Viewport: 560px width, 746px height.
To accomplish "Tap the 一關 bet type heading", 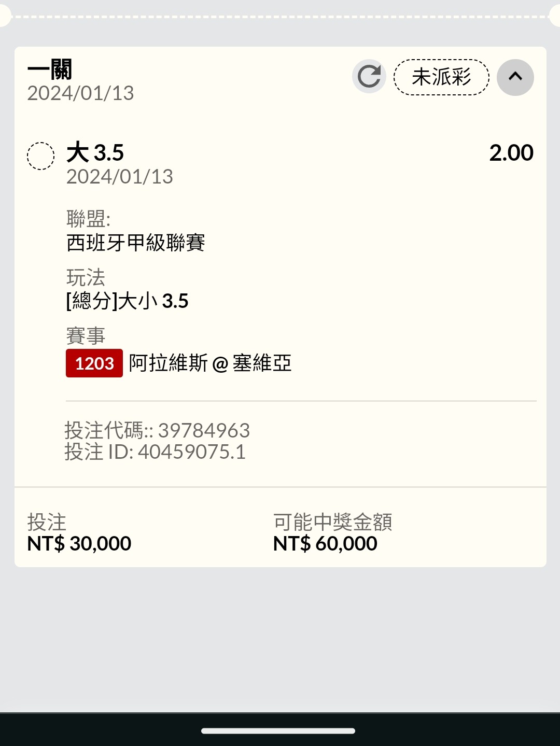I will (x=50, y=69).
